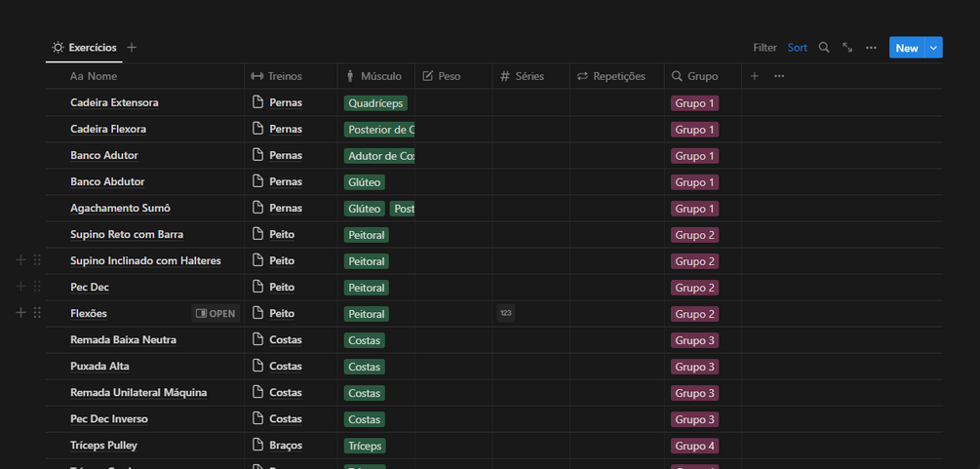Open the Filter option

pyautogui.click(x=765, y=48)
